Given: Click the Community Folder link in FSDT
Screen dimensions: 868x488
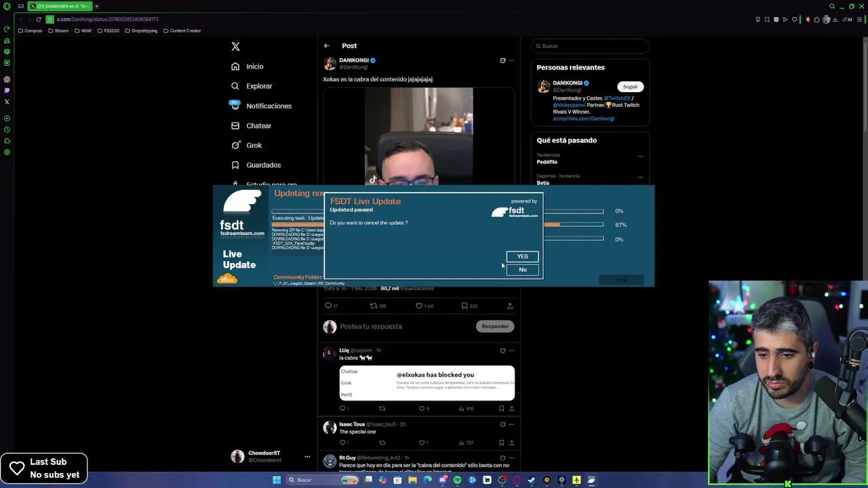Looking at the screenshot, I should click(298, 277).
